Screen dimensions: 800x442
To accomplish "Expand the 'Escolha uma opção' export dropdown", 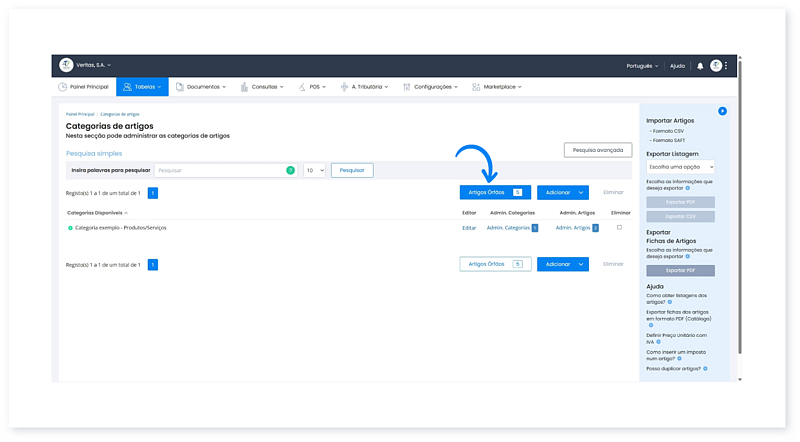I will tap(680, 167).
